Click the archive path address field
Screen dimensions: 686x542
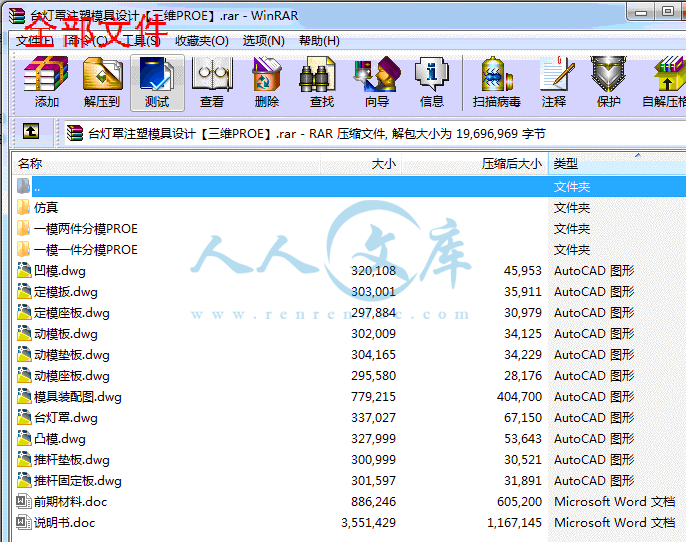(x=375, y=133)
